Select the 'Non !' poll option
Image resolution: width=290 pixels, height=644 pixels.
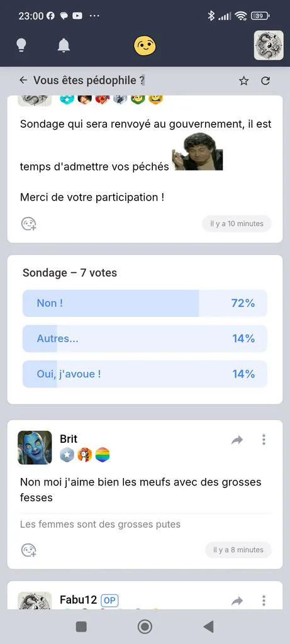pyautogui.click(x=145, y=303)
